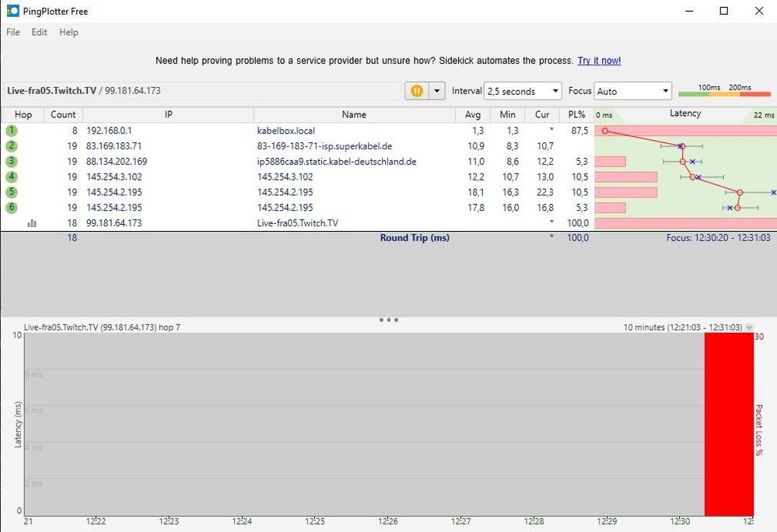
Task: Click the Avg column header
Action: click(472, 114)
